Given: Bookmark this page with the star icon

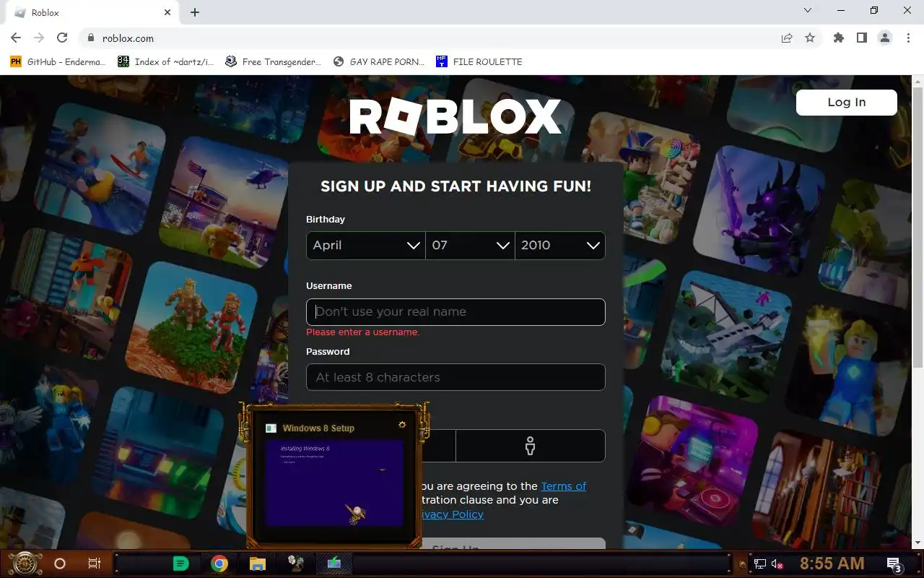Looking at the screenshot, I should (810, 38).
